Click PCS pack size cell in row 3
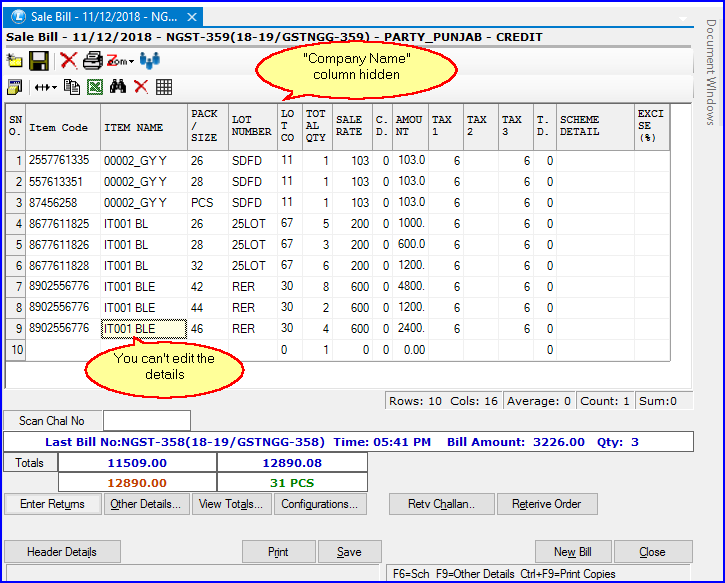 pyautogui.click(x=208, y=203)
